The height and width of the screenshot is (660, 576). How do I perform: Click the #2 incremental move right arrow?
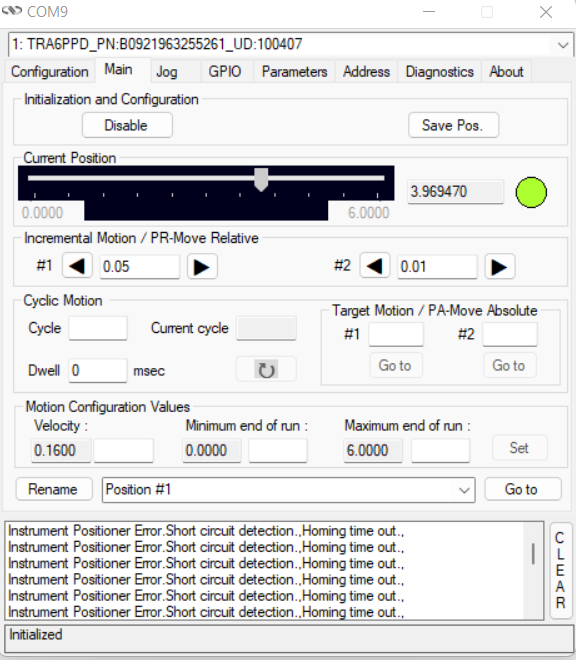499,266
